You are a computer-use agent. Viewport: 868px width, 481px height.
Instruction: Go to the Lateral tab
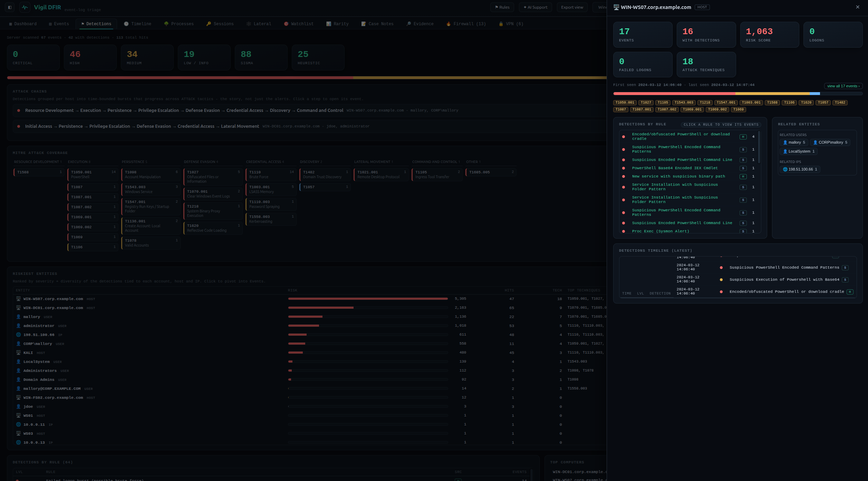coord(259,24)
